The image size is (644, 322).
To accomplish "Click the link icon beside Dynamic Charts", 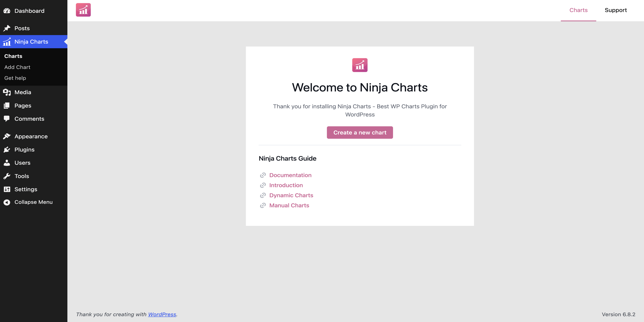I will click(x=263, y=195).
